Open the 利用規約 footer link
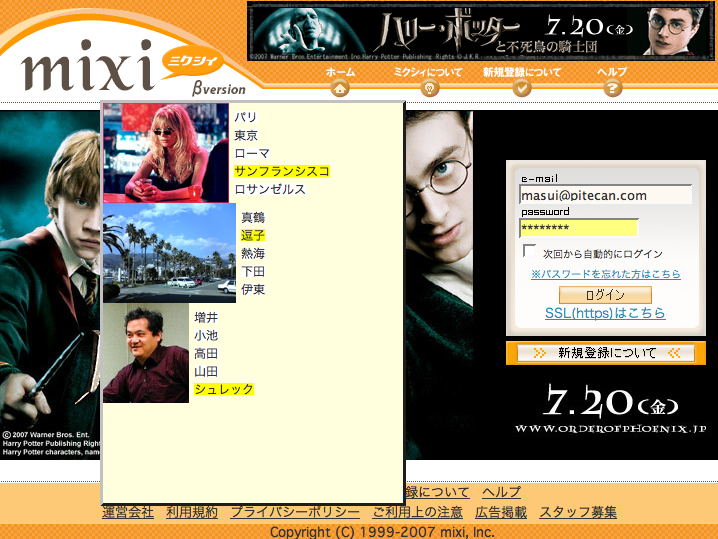The image size is (718, 539). coord(192,512)
